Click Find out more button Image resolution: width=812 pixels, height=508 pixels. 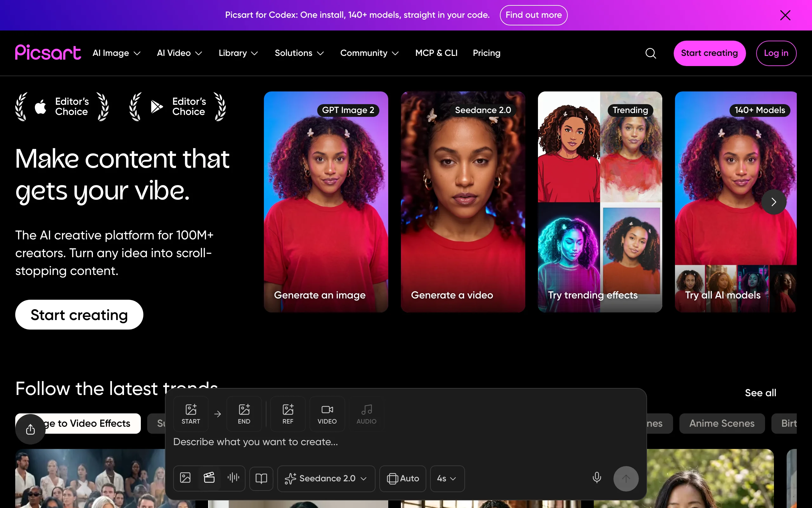pos(534,15)
